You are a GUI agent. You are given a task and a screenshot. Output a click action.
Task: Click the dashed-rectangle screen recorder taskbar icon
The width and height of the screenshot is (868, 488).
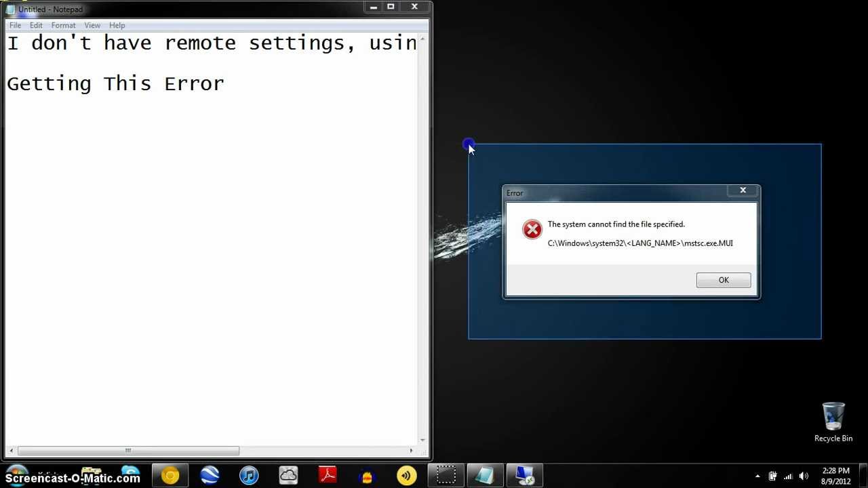(446, 476)
